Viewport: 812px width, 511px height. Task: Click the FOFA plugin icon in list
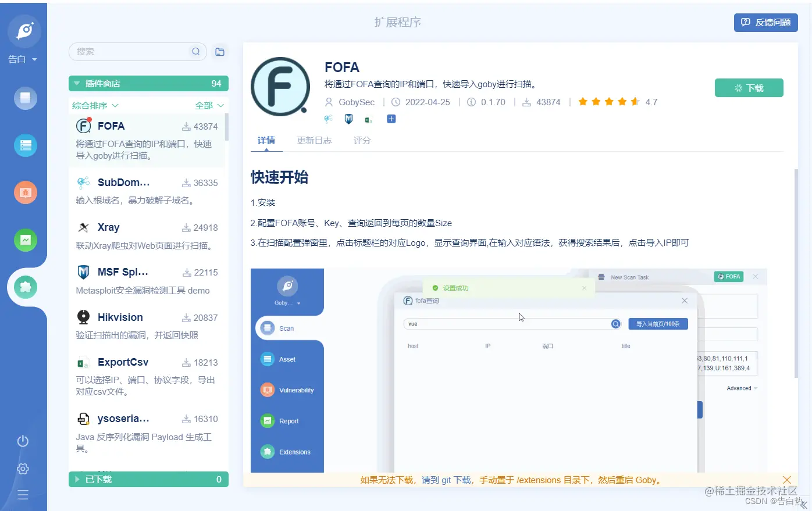click(x=84, y=125)
